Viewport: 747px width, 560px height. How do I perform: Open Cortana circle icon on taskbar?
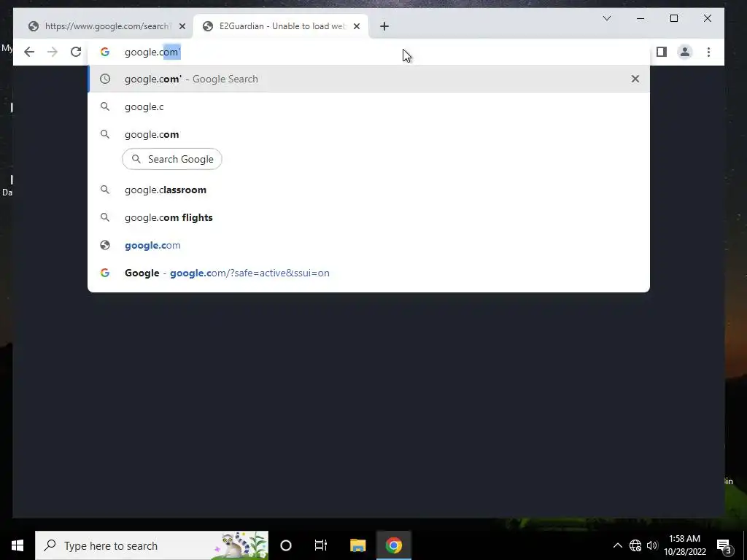click(x=286, y=545)
